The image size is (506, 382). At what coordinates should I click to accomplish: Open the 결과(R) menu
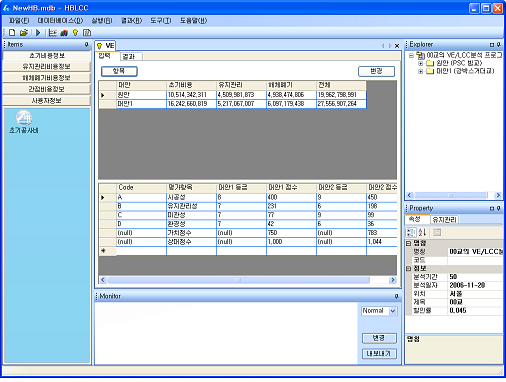(x=131, y=21)
